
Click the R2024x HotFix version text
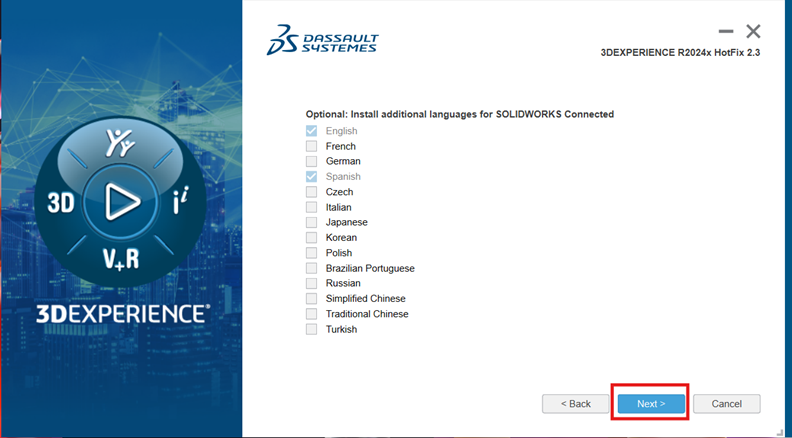click(x=680, y=53)
